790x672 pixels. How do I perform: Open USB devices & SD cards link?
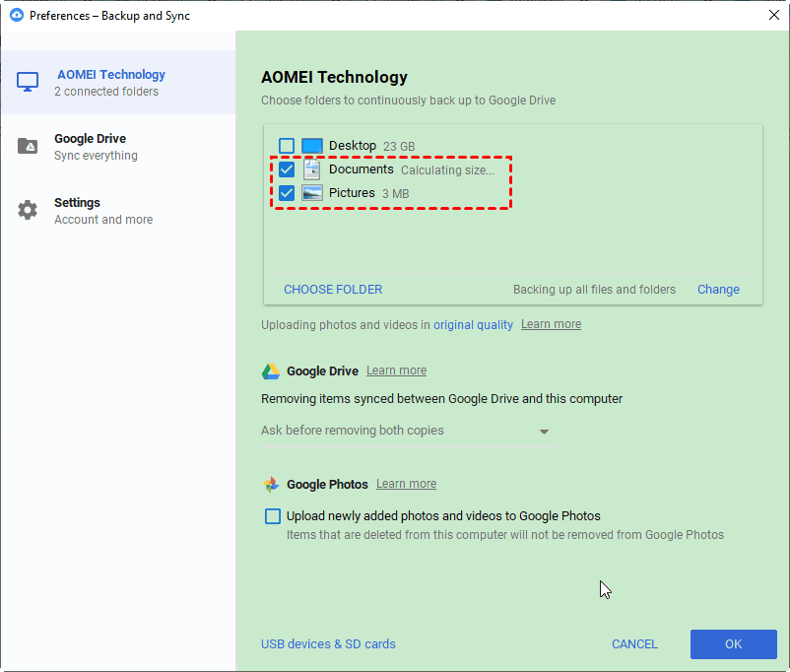tap(328, 644)
